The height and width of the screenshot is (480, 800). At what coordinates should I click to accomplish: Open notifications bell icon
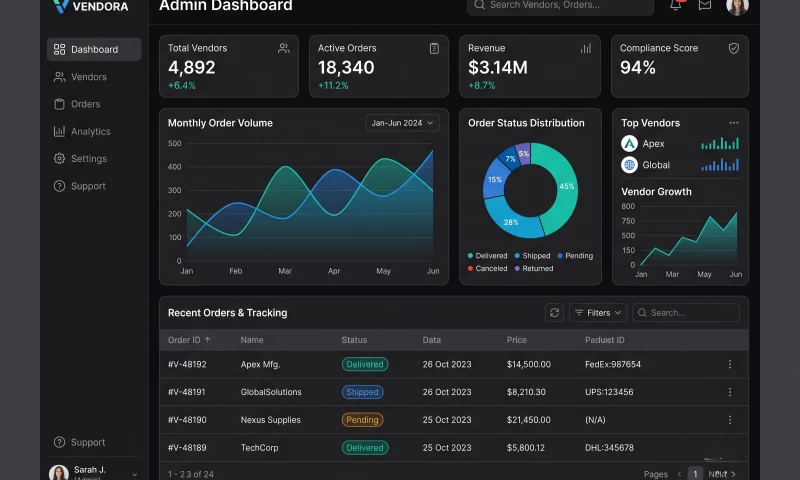(x=676, y=5)
